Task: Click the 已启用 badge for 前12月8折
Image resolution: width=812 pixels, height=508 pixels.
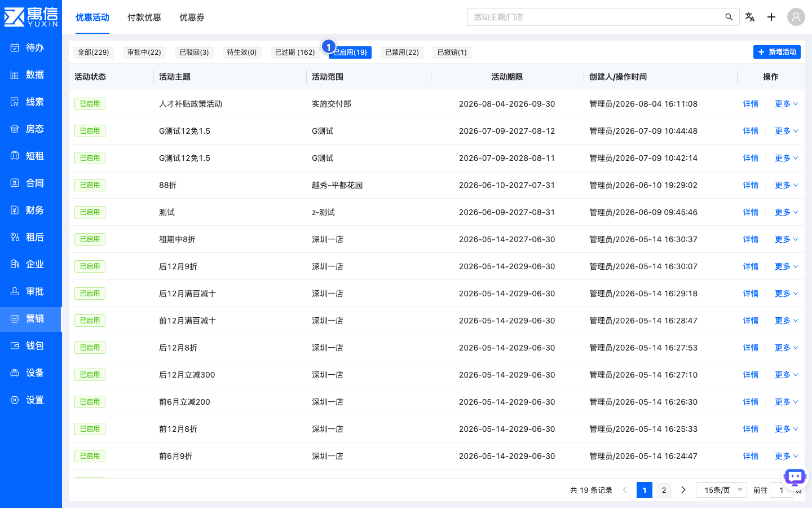Action: (x=90, y=429)
